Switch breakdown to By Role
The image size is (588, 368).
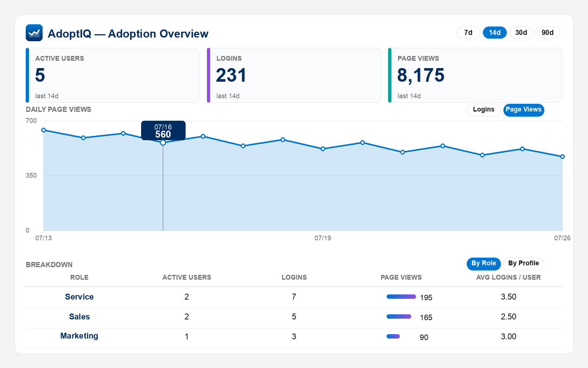point(484,263)
